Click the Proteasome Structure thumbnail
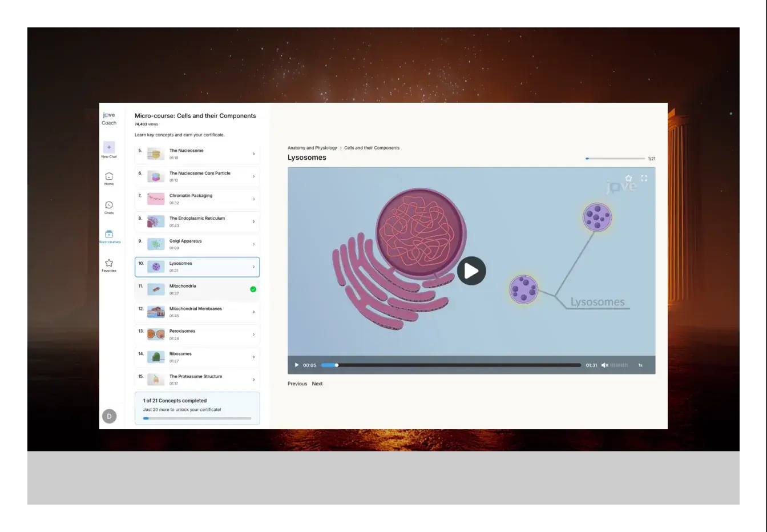The width and height of the screenshot is (767, 532). pyautogui.click(x=156, y=380)
